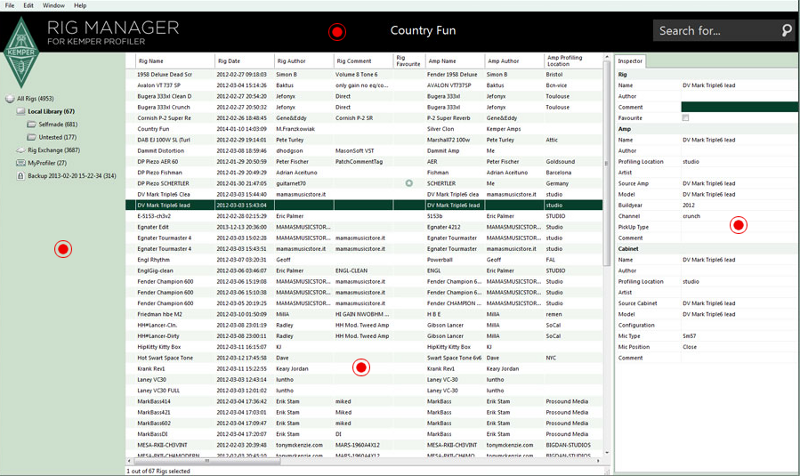Screen dimensions: 800x476
Task: Click the search magnifier icon
Action: click(x=786, y=31)
